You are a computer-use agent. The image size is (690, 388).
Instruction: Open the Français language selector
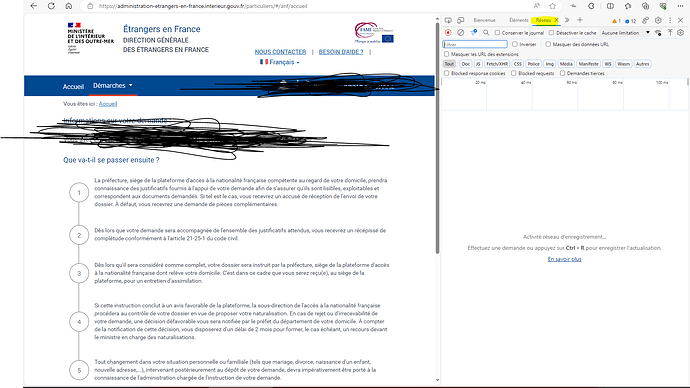click(x=279, y=62)
